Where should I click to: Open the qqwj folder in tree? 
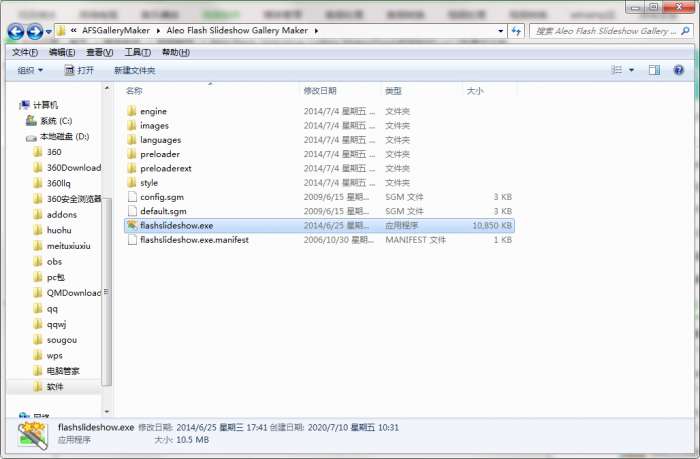click(56, 324)
